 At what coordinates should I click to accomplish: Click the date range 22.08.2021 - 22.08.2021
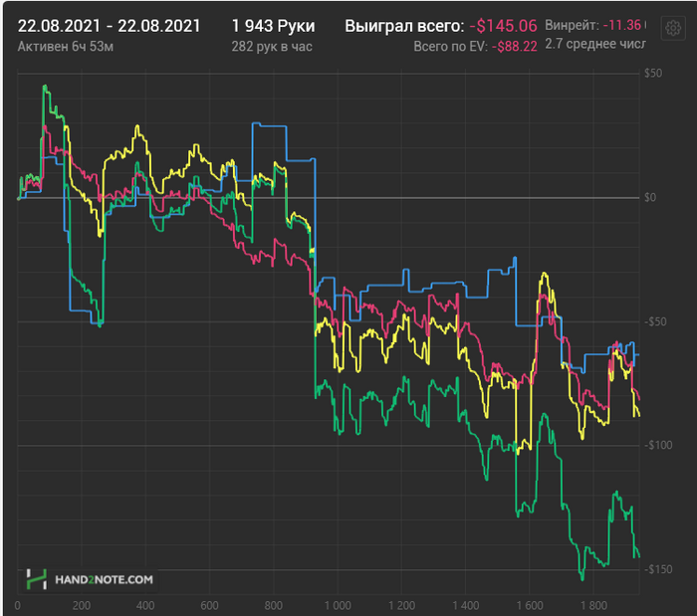(109, 26)
